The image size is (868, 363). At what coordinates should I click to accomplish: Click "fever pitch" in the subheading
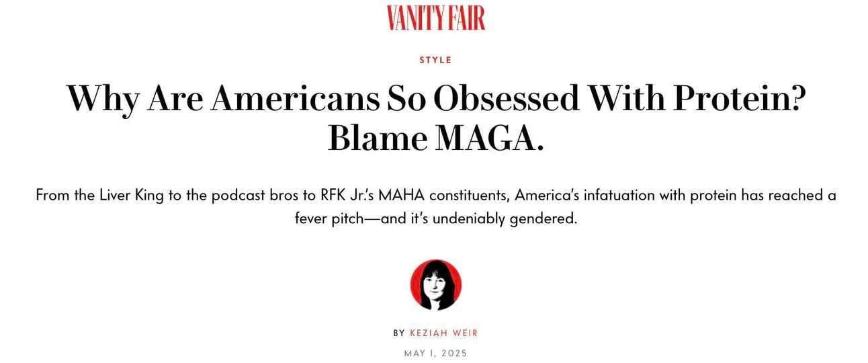[329, 219]
